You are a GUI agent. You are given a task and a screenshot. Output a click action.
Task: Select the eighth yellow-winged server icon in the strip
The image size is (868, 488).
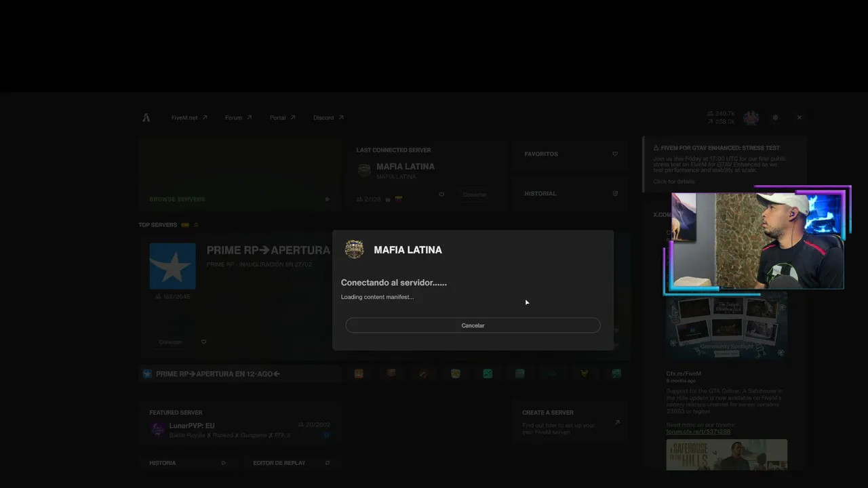(x=584, y=373)
